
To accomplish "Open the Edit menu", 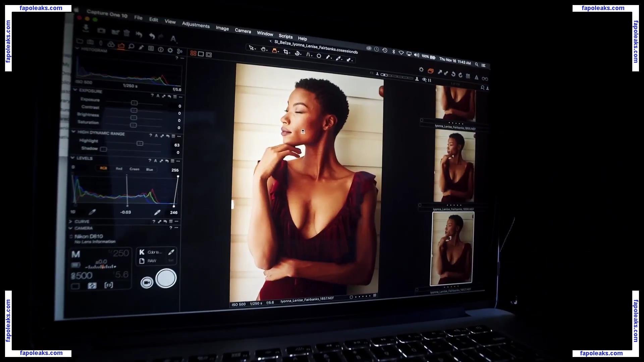I will tap(154, 19).
